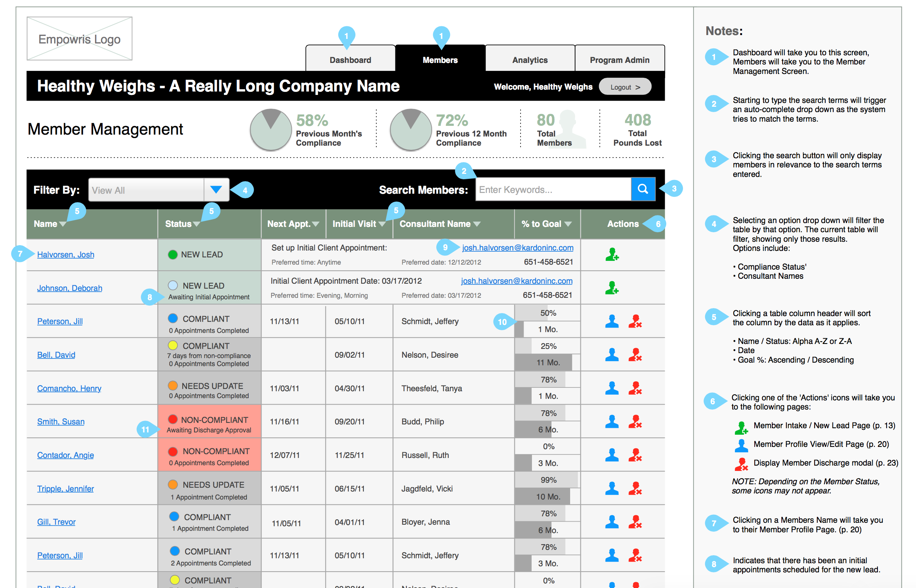Click the Logout button
The image size is (916, 588).
coord(625,87)
